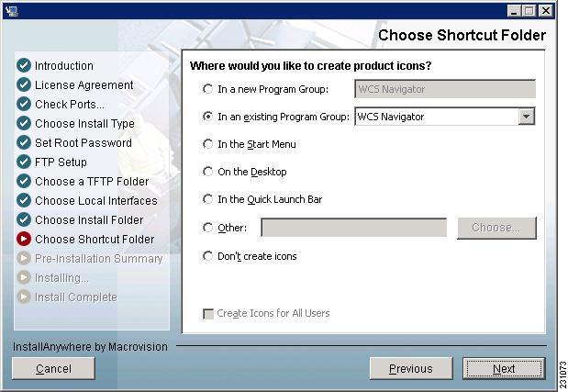Cancel the installation

coord(53,368)
